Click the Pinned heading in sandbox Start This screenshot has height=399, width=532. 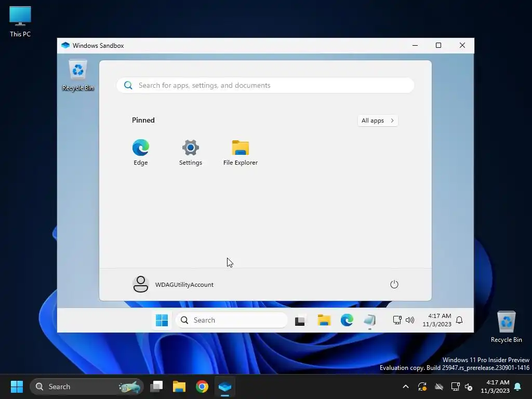click(x=143, y=120)
